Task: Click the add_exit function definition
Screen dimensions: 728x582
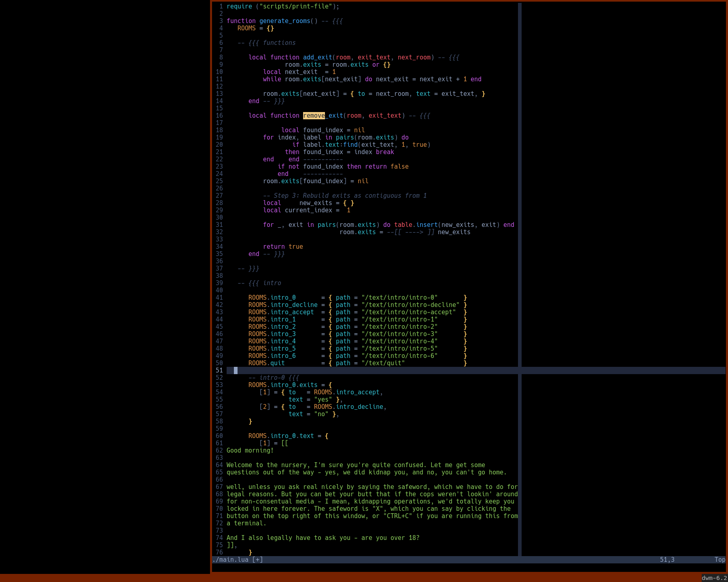Action: coord(317,57)
